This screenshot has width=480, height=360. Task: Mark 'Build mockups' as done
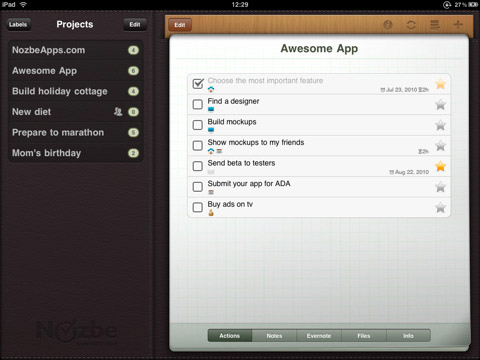(198, 125)
